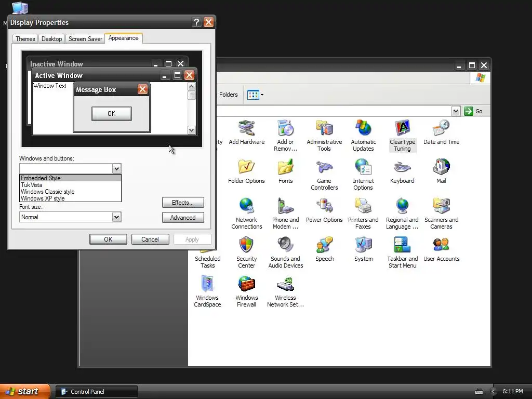This screenshot has height=399, width=532.
Task: Open the Administrative Tools icon
Action: click(324, 136)
